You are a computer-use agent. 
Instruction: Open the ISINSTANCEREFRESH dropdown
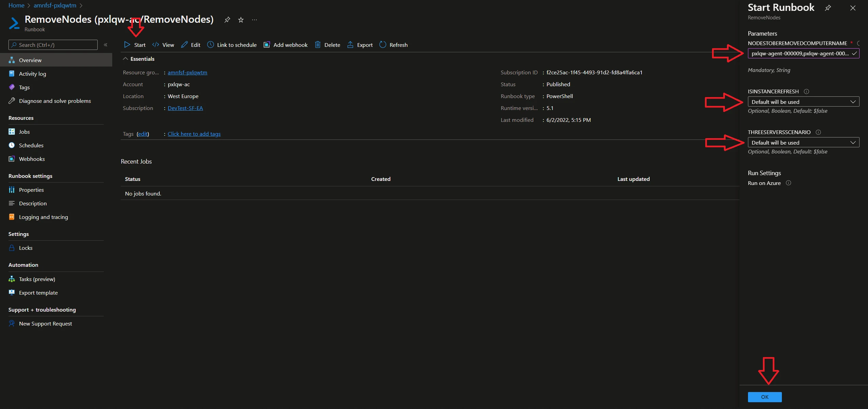coord(804,102)
